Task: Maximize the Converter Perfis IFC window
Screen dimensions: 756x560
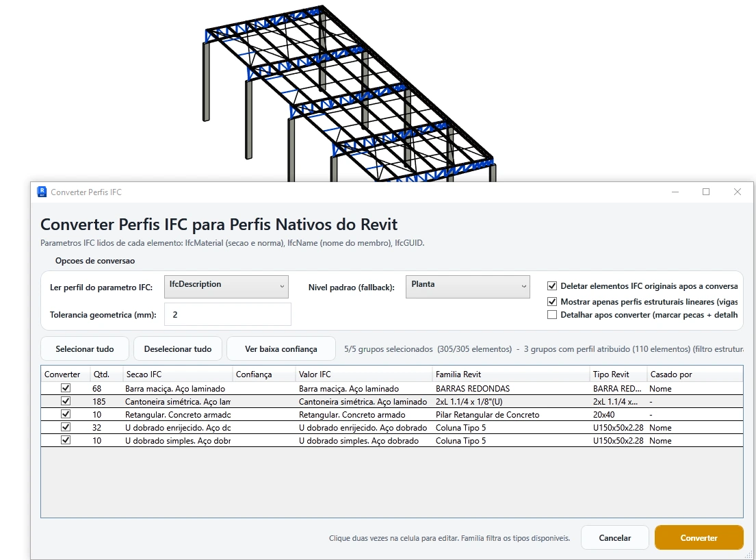Action: tap(706, 192)
